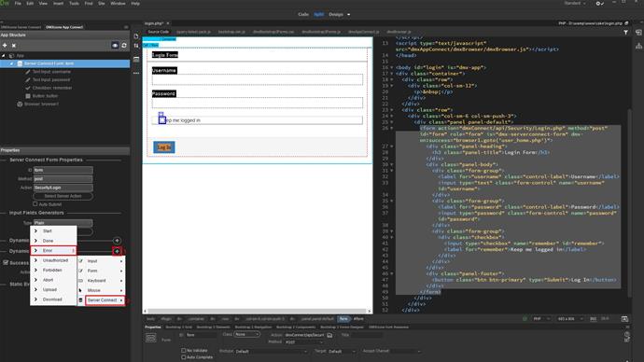Open the Input Fields Generators Type dropdown

coord(63,223)
